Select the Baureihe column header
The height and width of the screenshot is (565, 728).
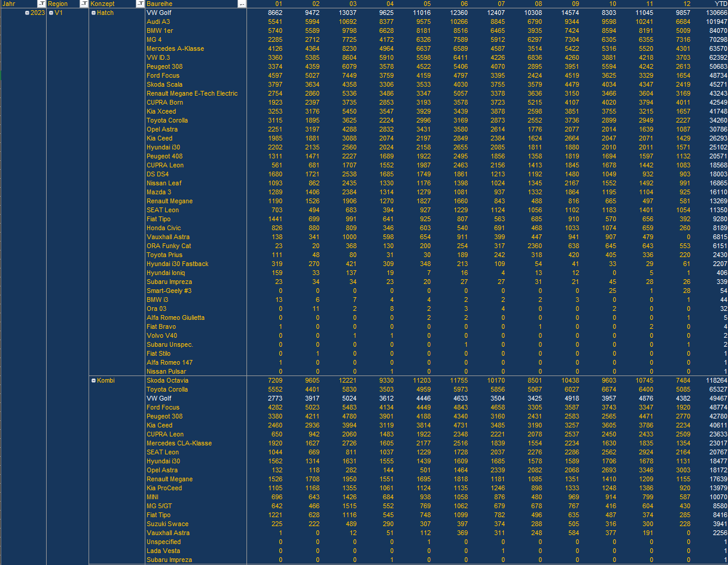(160, 4)
